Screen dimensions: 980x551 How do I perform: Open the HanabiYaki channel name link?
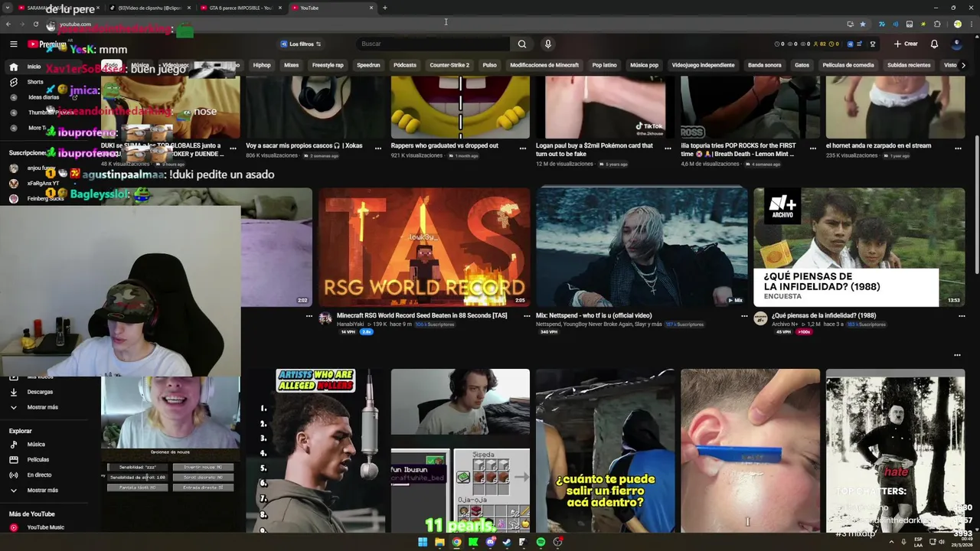[x=352, y=324]
